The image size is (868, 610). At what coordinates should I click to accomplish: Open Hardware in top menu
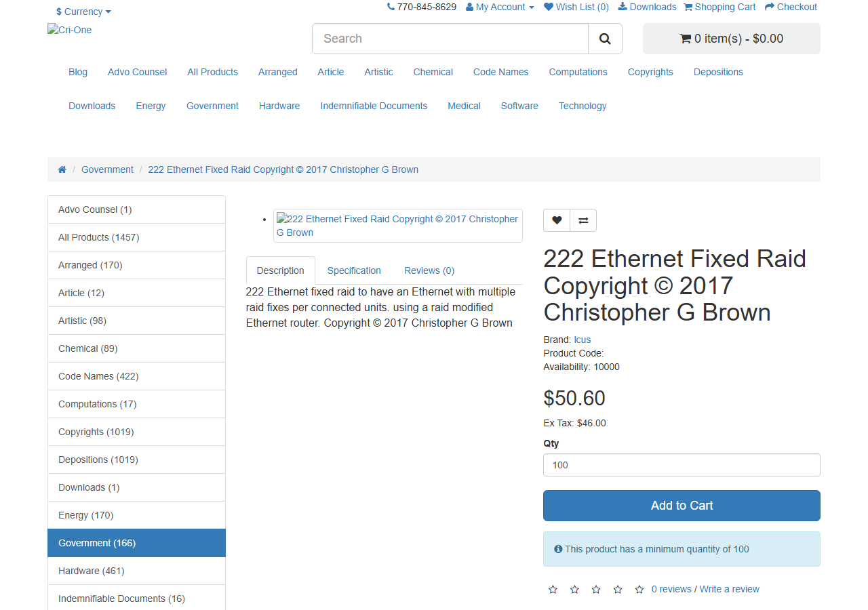tap(279, 106)
